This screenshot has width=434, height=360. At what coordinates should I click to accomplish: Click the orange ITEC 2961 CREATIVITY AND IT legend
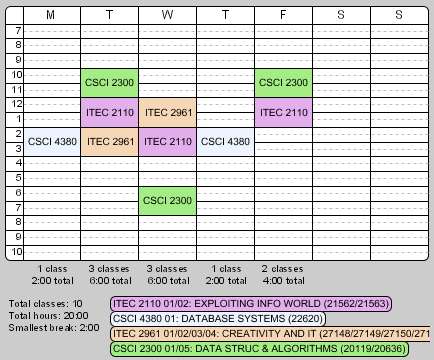pos(270,334)
